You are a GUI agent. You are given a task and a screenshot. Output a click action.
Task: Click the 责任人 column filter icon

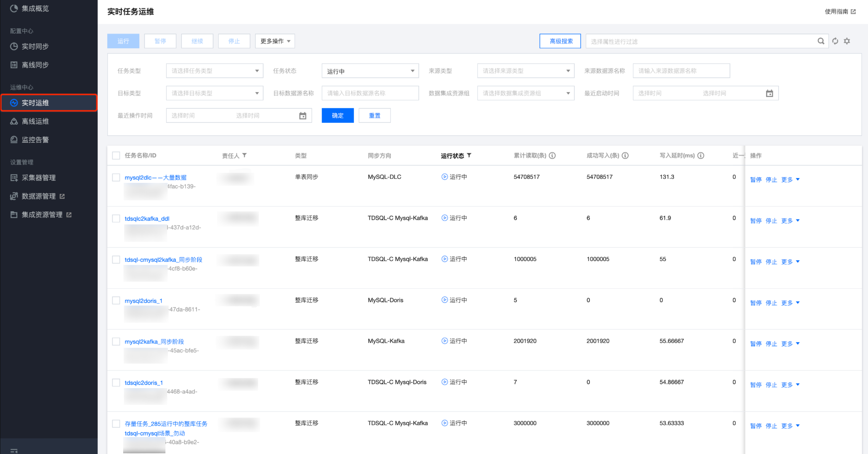click(245, 155)
